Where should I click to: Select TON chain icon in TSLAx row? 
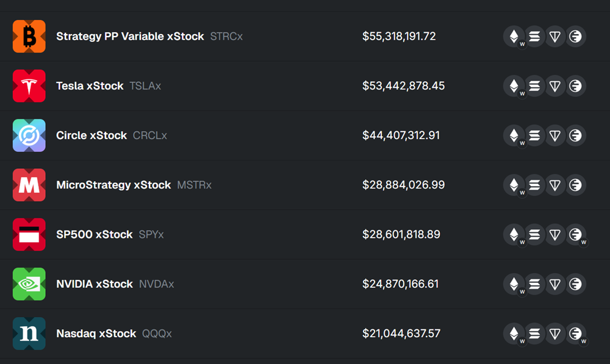tap(554, 86)
